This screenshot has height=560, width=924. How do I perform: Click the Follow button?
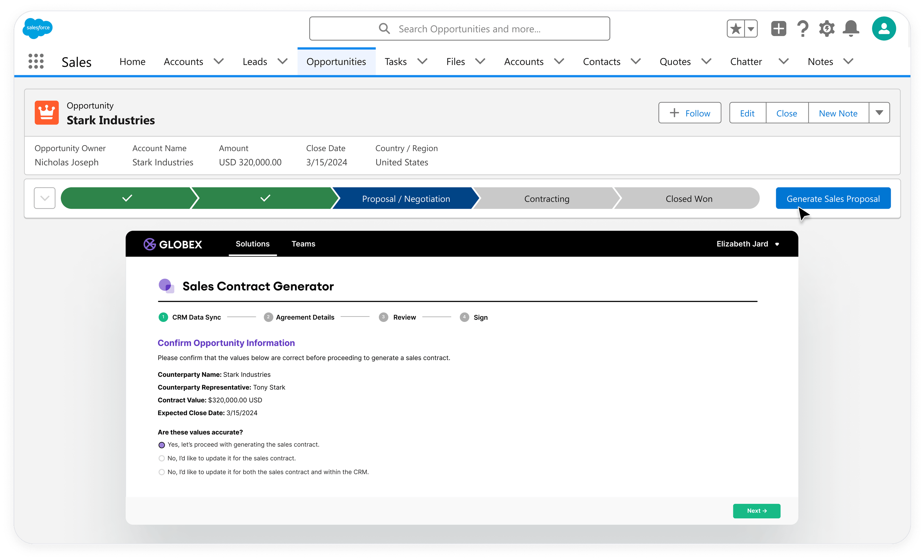[x=690, y=113]
